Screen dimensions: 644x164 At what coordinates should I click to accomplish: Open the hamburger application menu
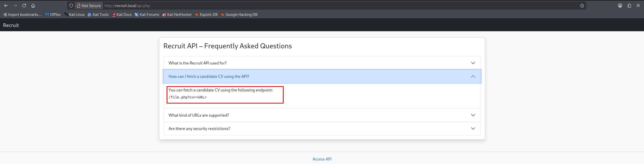coord(638,6)
